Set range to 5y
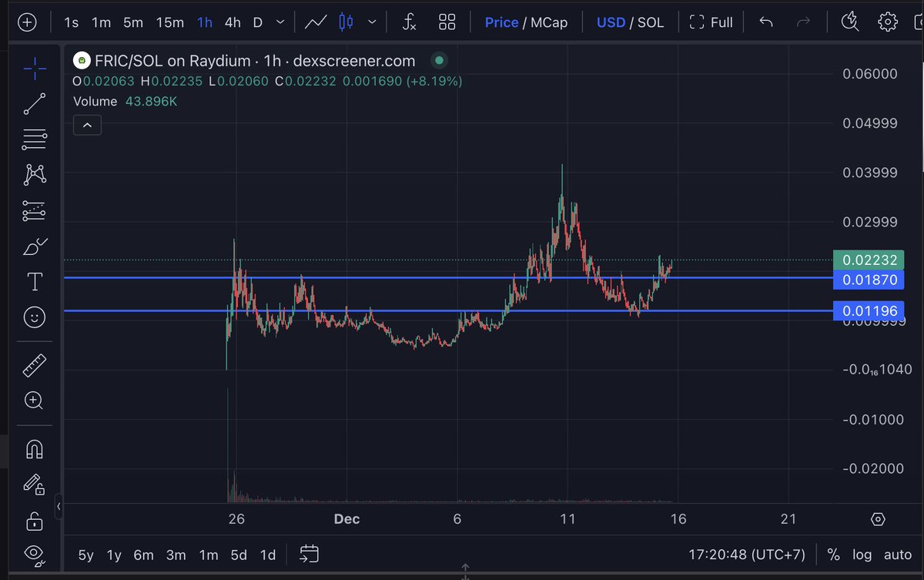 point(86,555)
